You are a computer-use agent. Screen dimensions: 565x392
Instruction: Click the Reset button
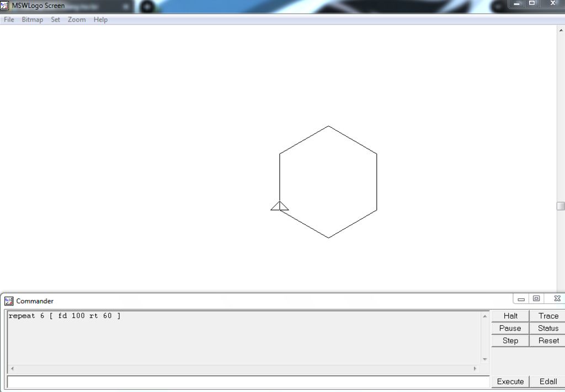point(548,341)
